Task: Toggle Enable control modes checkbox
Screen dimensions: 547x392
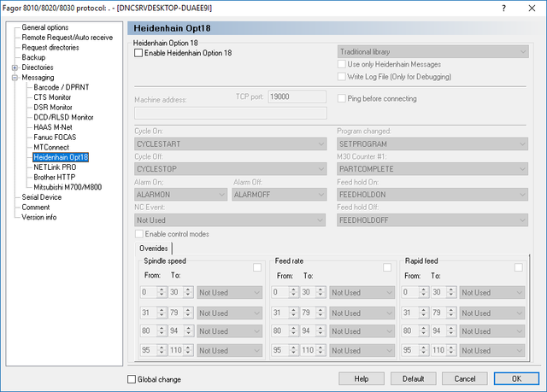Action: 139,234
